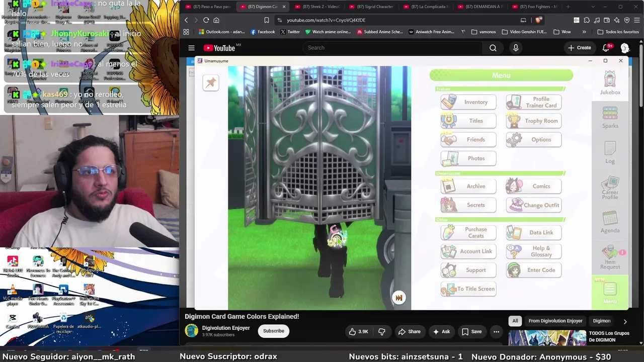
Task: Open Sparks in the game sidebar
Action: coord(610,117)
